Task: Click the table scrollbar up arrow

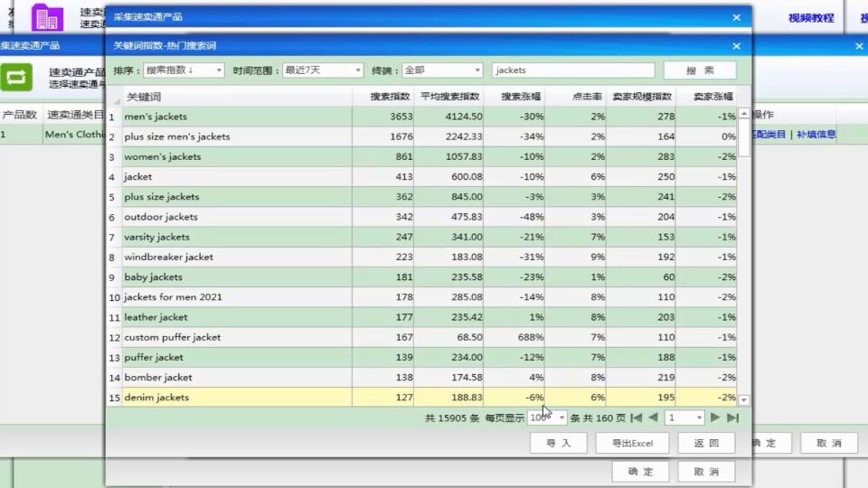Action: [x=744, y=114]
